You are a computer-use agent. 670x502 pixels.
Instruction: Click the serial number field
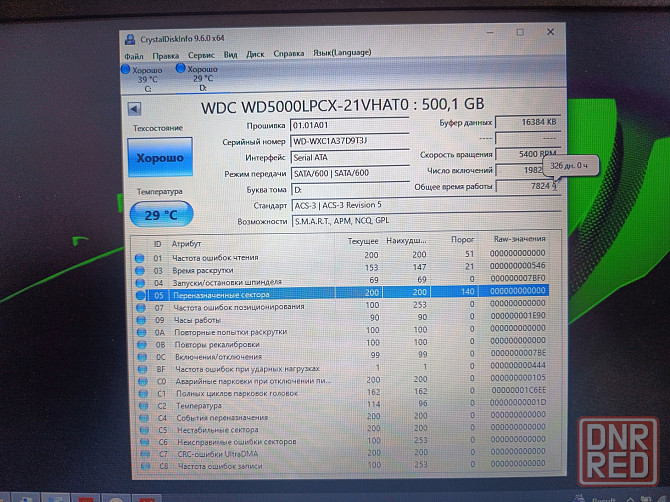click(x=349, y=141)
